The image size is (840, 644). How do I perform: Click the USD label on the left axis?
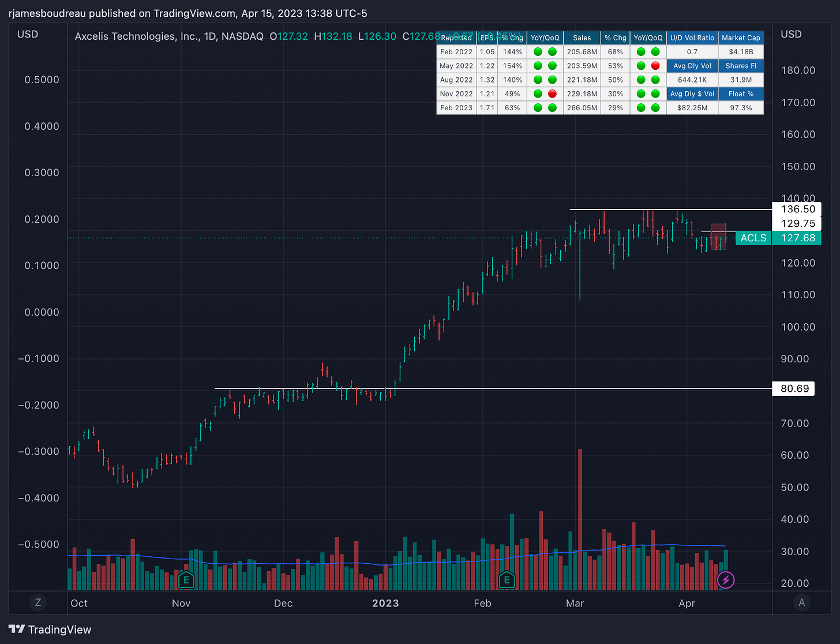(28, 34)
